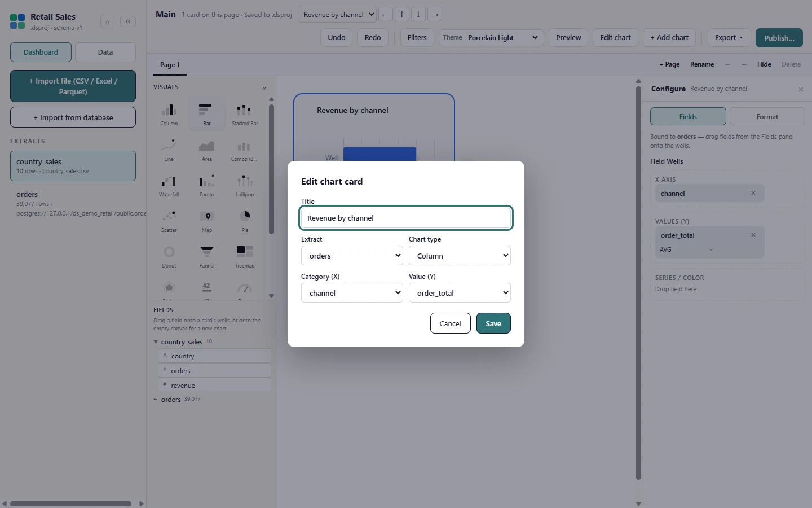Choose the Treemap visual
Viewport: 812px width, 508px height.
pos(245,256)
